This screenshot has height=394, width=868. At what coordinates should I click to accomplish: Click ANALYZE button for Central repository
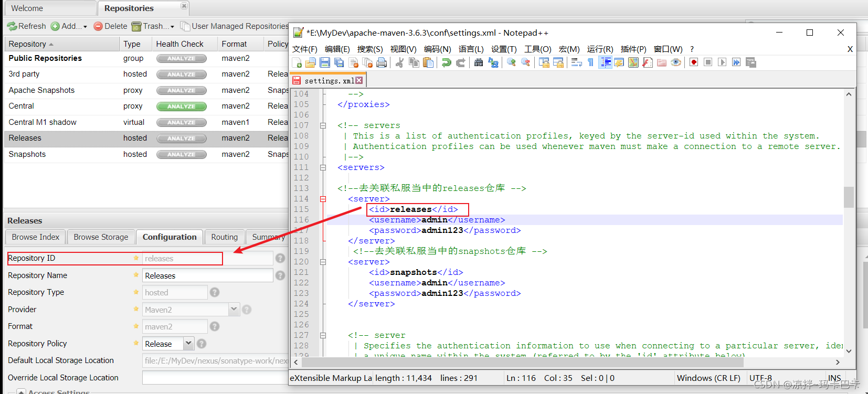tap(181, 107)
